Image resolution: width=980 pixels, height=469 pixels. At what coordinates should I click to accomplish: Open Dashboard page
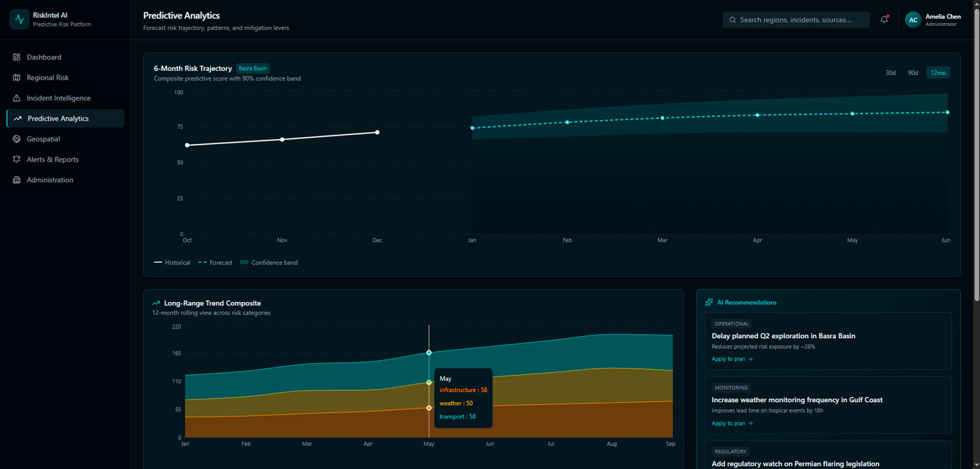65,57
